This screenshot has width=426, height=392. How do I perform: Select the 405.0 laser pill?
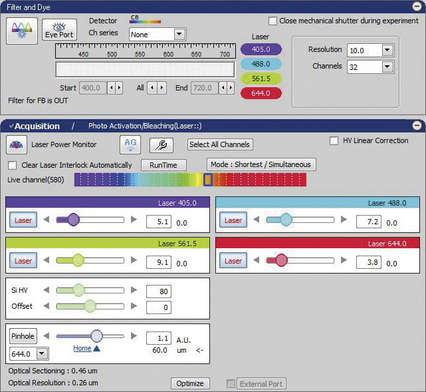tap(261, 50)
